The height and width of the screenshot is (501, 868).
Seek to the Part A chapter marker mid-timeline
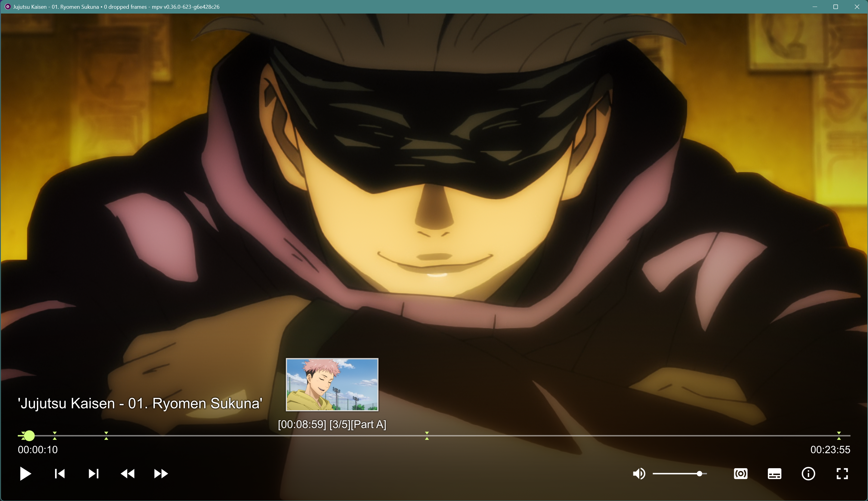tap(427, 436)
